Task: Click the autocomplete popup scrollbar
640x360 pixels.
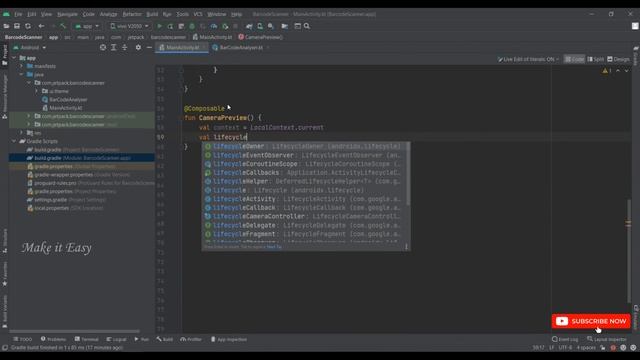Action: [408, 173]
